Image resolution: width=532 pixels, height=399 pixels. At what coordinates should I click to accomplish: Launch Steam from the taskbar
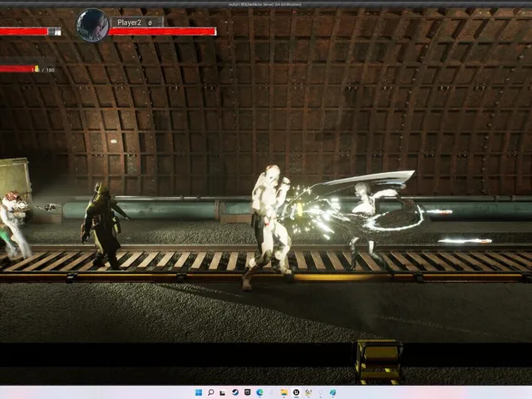235,392
